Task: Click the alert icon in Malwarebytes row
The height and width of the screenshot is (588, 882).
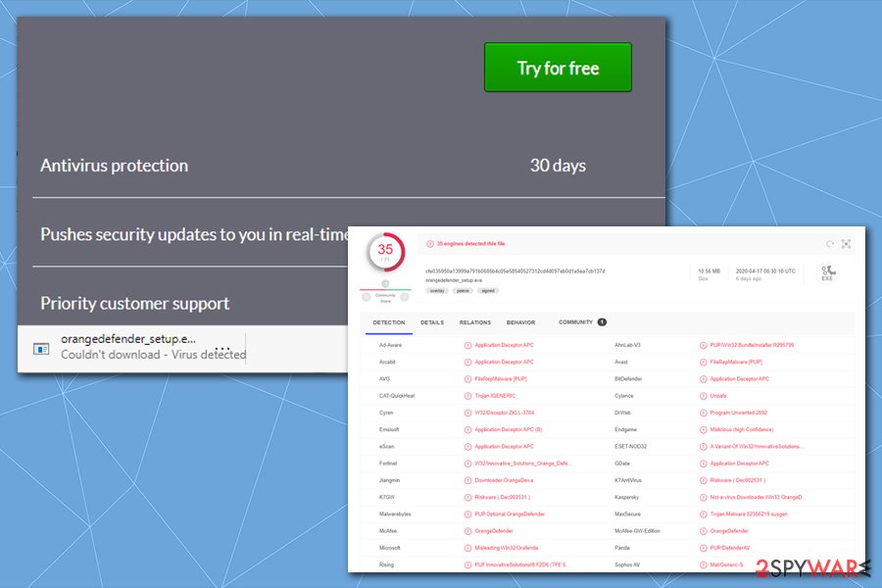Action: click(x=467, y=514)
